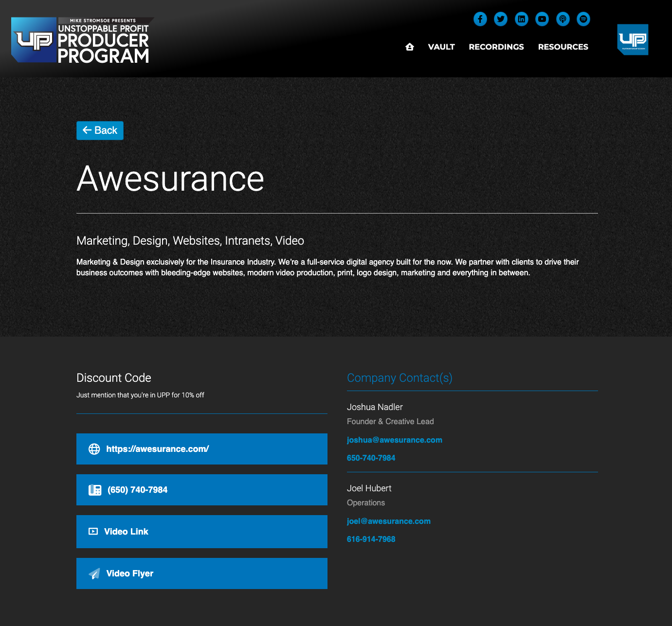Screen dimensions: 672x626
Task: Email joel@awesurance.com
Action: click(389, 521)
